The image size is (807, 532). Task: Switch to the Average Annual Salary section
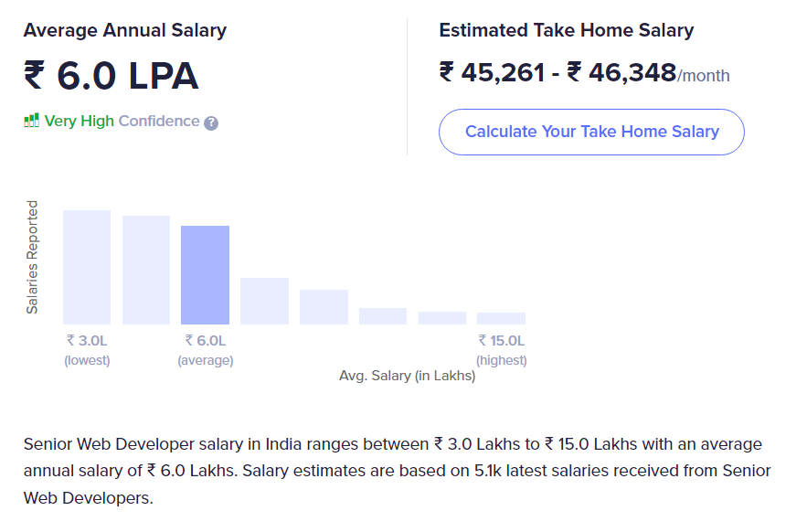[x=125, y=30]
